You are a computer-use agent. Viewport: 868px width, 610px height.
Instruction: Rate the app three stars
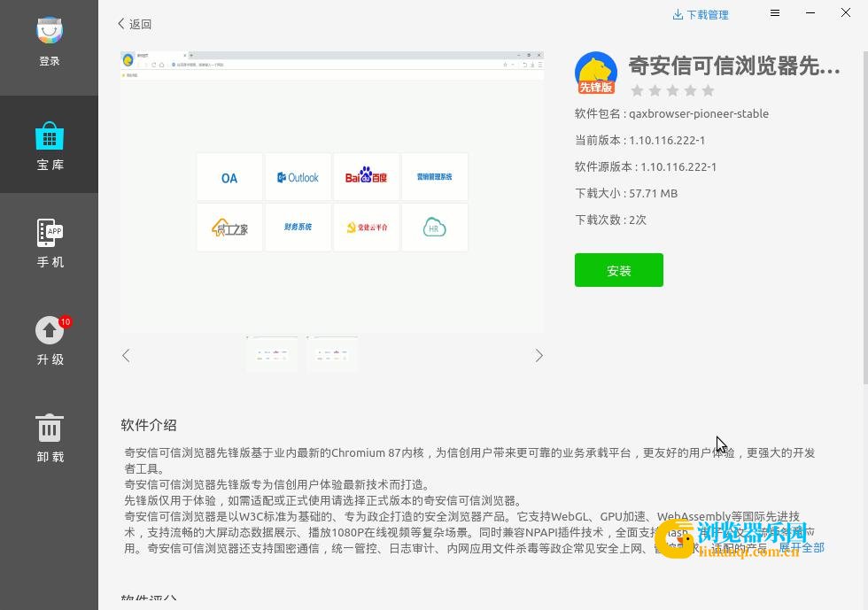[672, 90]
